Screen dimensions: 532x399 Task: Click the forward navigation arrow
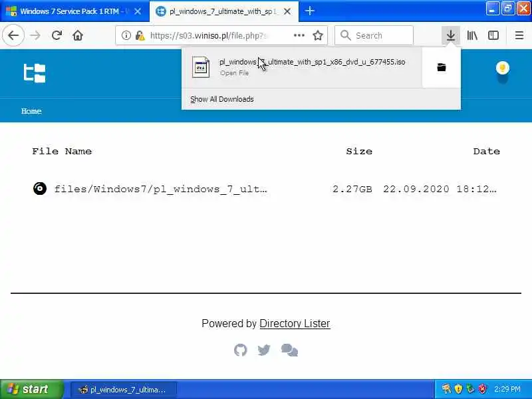pos(35,35)
